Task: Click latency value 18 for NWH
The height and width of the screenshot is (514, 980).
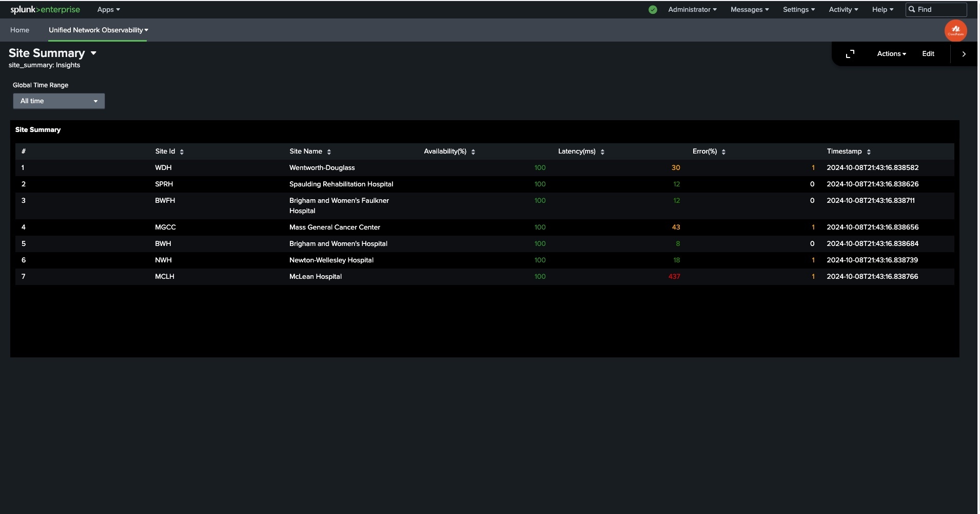Action: tap(676, 260)
